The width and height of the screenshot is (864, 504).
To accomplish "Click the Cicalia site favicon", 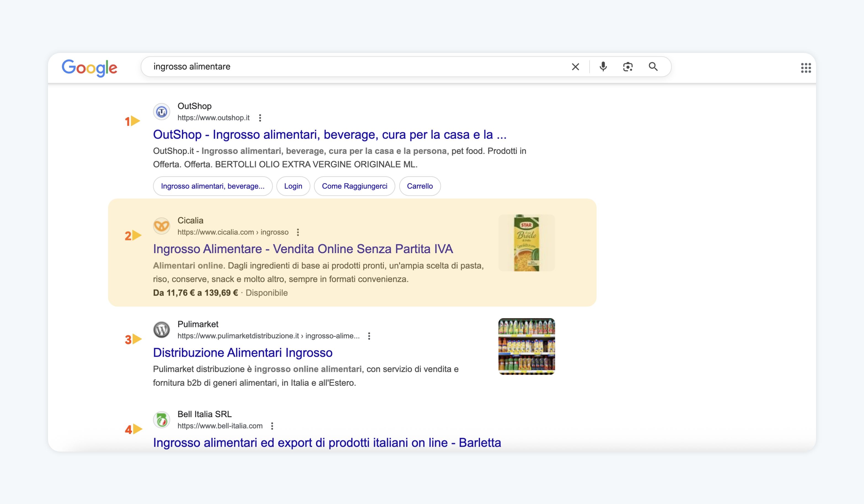I will coord(162,226).
